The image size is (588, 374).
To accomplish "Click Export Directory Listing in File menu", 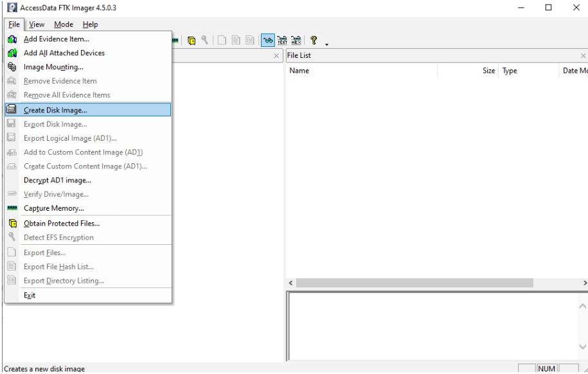I will (x=88, y=281).
